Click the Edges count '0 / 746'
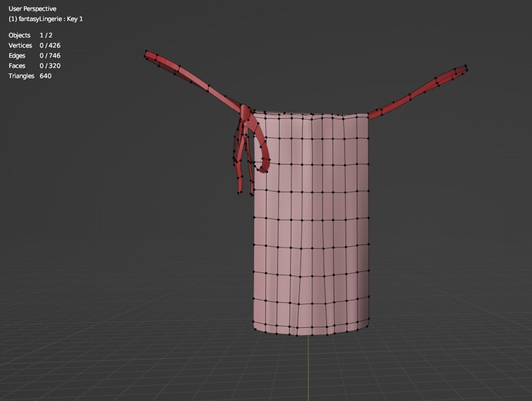 pyautogui.click(x=50, y=55)
